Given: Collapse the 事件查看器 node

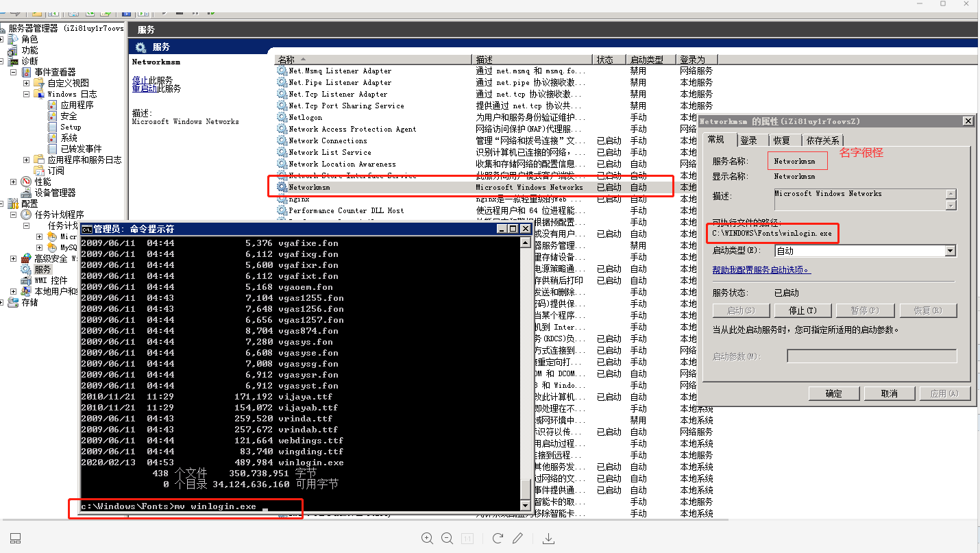Looking at the screenshot, I should (14, 72).
